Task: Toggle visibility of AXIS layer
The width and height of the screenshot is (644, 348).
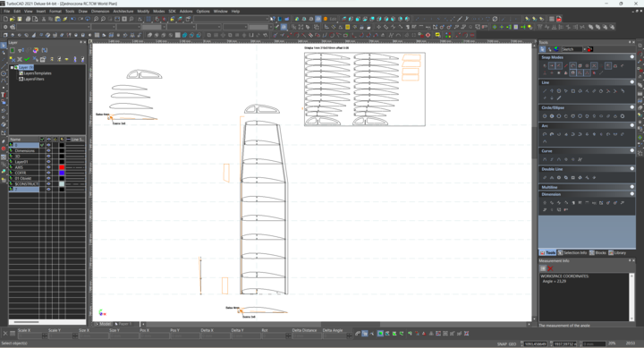Action: tap(48, 167)
